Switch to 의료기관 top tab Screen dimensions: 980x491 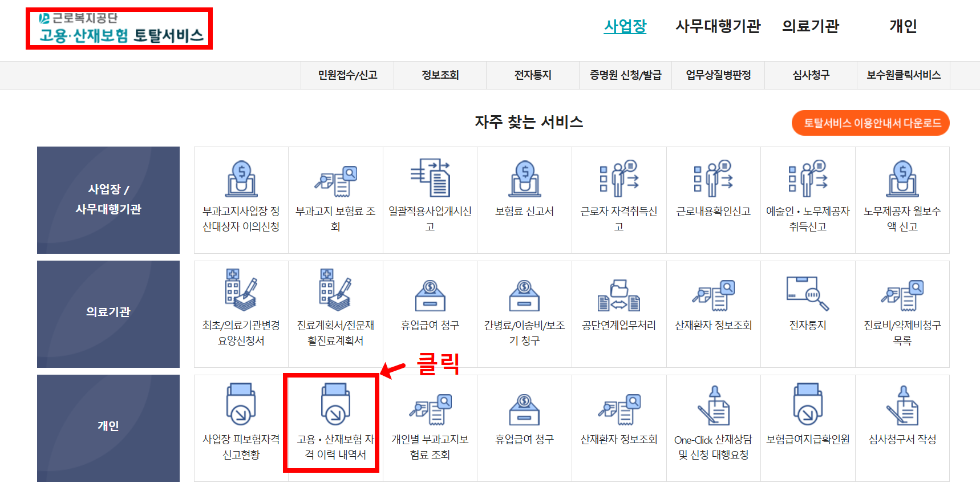[811, 26]
